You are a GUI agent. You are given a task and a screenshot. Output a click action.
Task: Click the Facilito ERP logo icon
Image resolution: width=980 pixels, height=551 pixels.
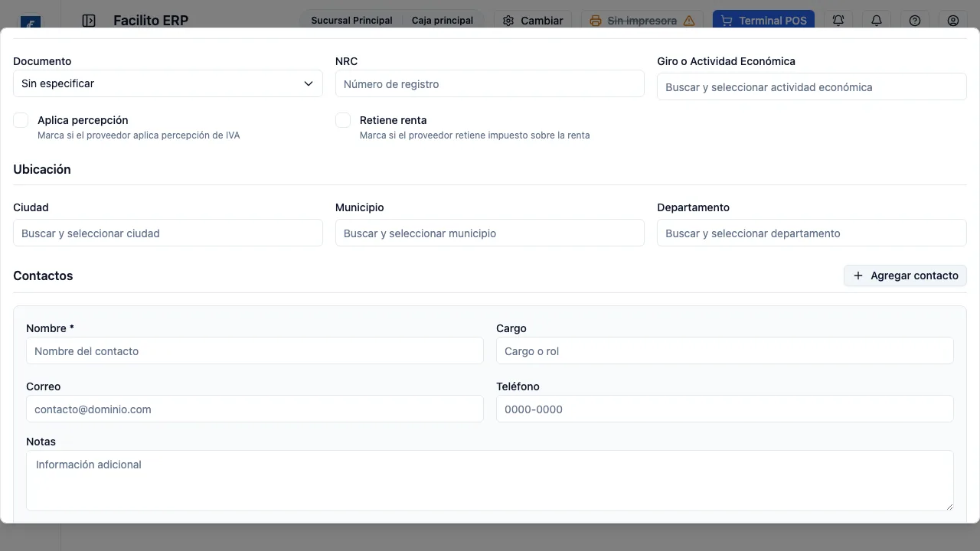pos(31,22)
